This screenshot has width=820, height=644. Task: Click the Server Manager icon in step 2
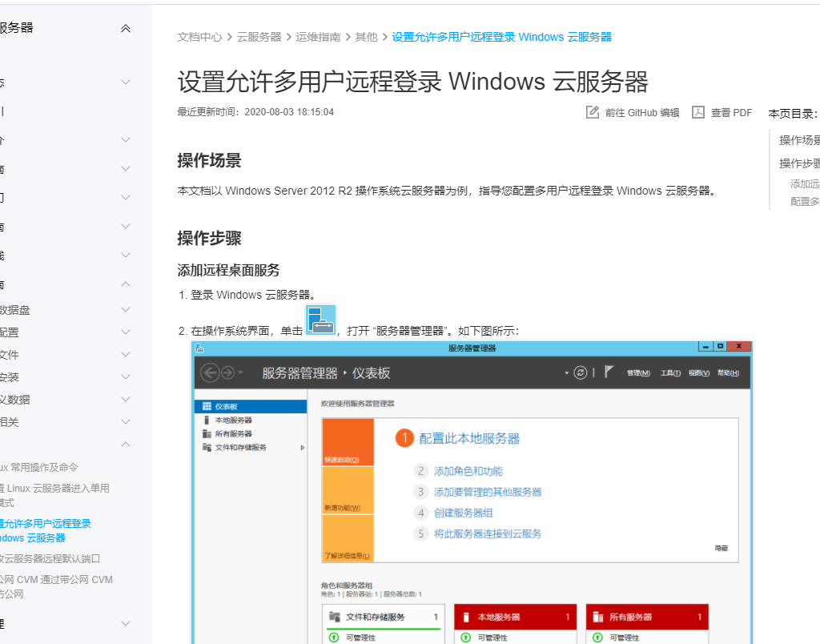point(321,319)
